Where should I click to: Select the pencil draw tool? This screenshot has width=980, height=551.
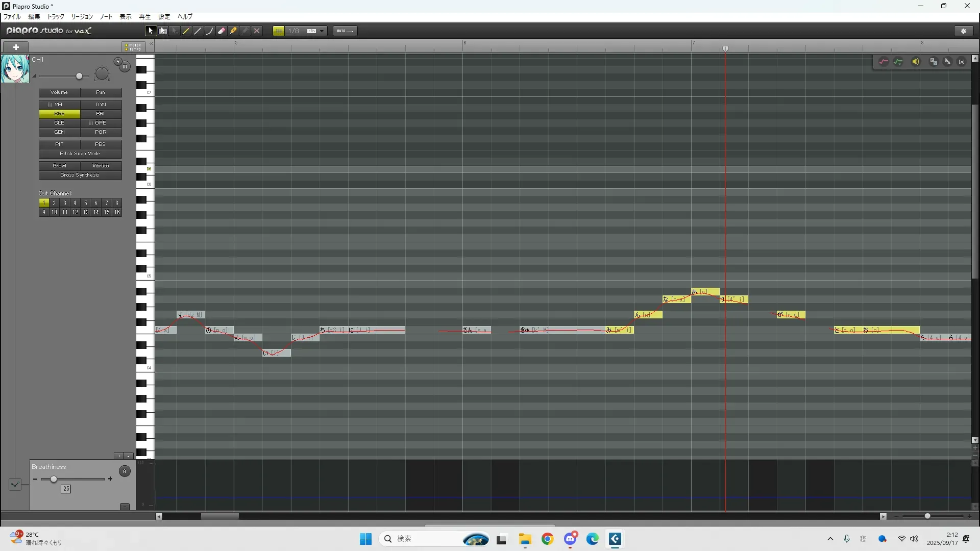pos(186,31)
